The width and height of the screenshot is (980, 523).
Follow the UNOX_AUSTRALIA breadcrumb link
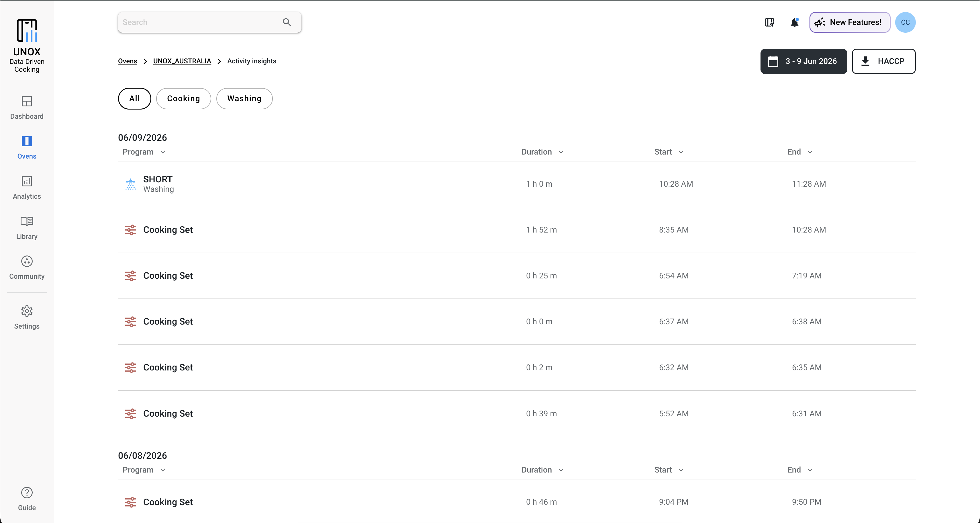[x=182, y=61]
